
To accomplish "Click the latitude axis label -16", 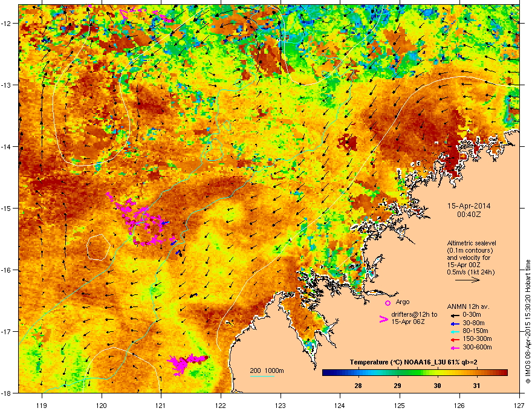I will [7, 270].
